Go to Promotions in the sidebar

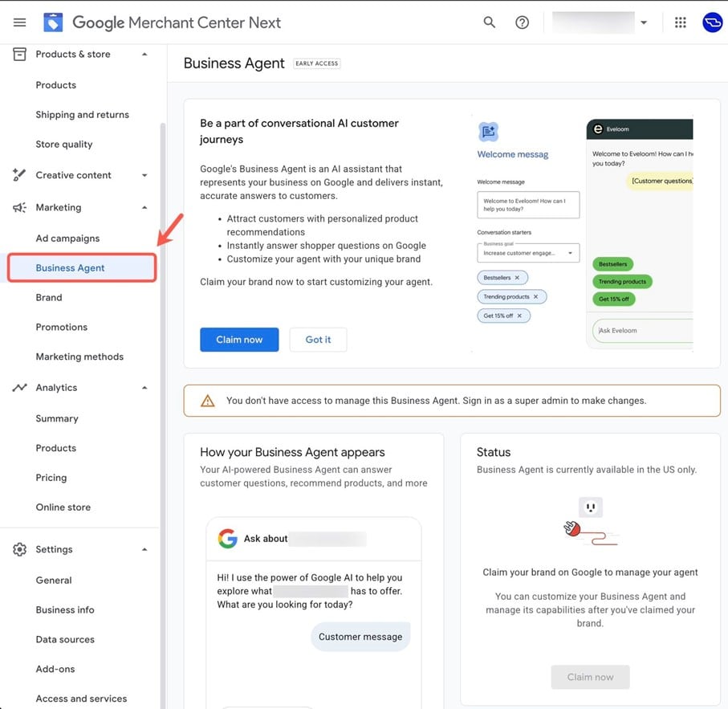pyautogui.click(x=62, y=328)
